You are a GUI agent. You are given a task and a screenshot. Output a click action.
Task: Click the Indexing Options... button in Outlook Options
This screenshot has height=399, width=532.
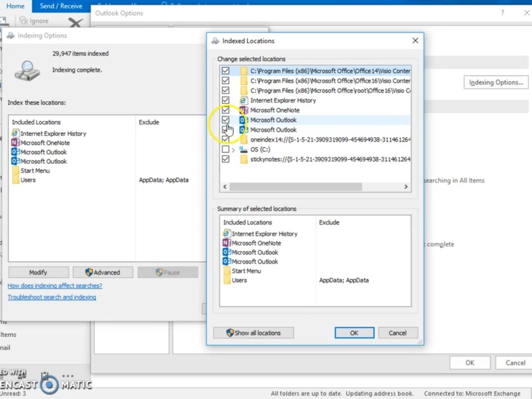(x=496, y=82)
